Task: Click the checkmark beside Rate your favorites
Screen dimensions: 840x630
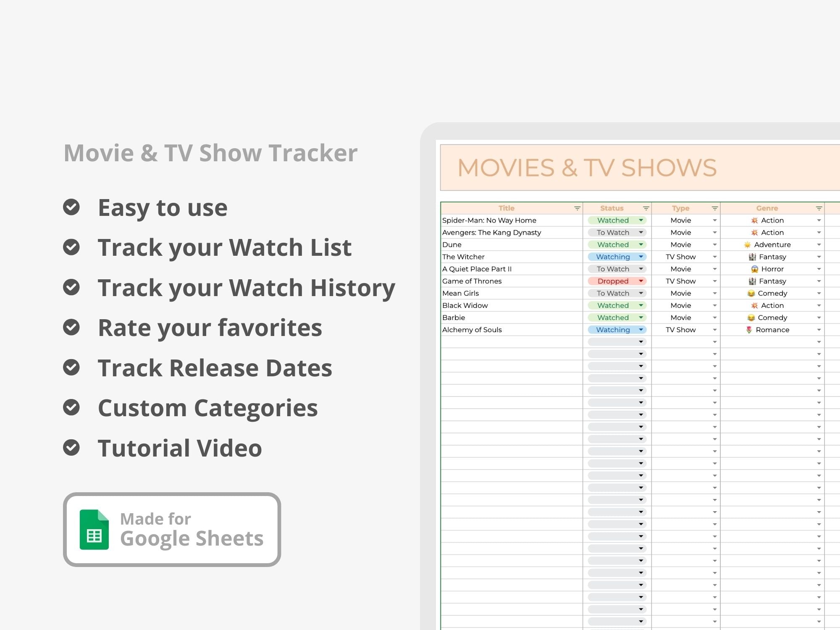Action: point(71,327)
